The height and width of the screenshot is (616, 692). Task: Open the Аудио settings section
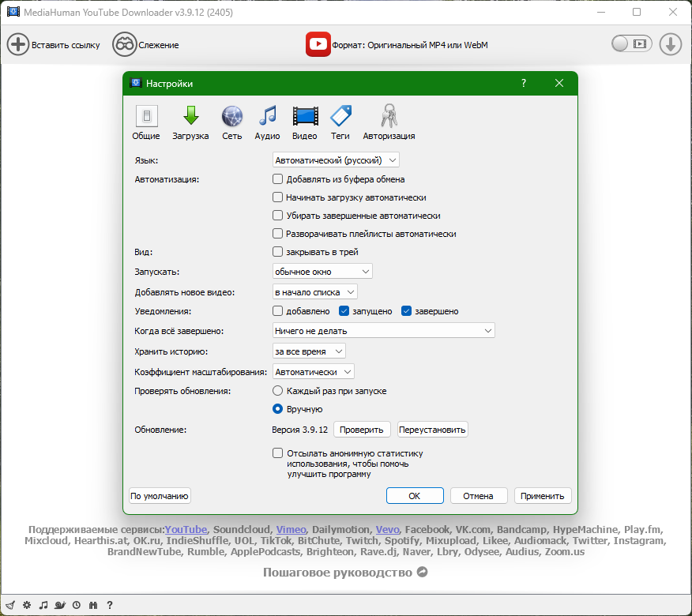click(266, 121)
